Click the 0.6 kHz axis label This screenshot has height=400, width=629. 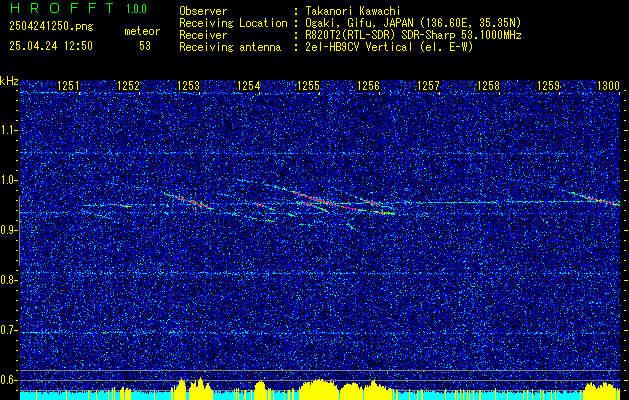(8, 380)
